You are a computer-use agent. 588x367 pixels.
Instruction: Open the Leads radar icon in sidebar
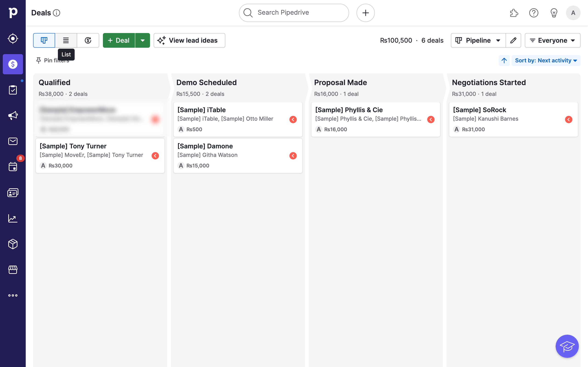[13, 38]
